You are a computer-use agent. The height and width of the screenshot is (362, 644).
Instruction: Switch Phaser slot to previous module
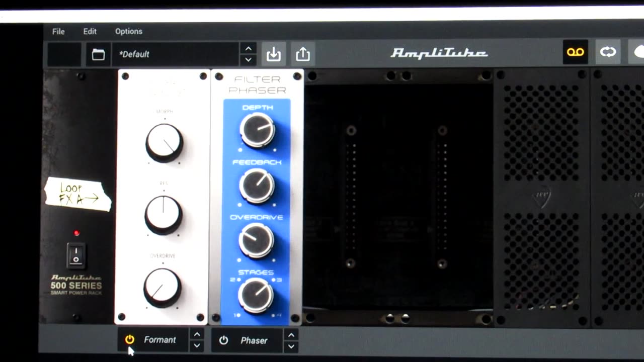pyautogui.click(x=291, y=335)
